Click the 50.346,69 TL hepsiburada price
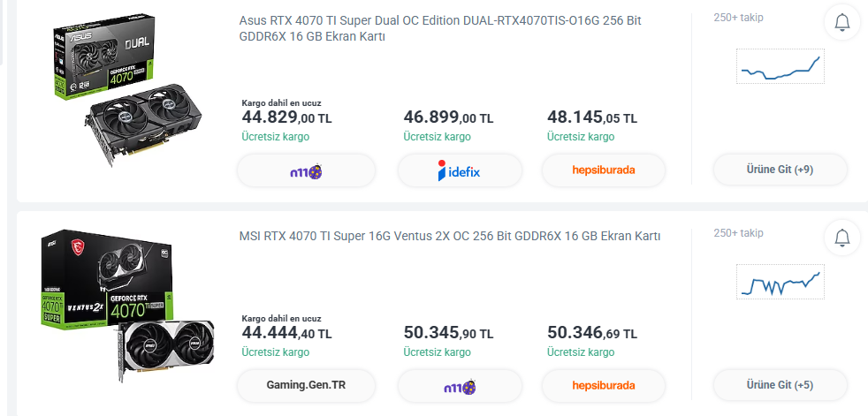 (x=592, y=333)
